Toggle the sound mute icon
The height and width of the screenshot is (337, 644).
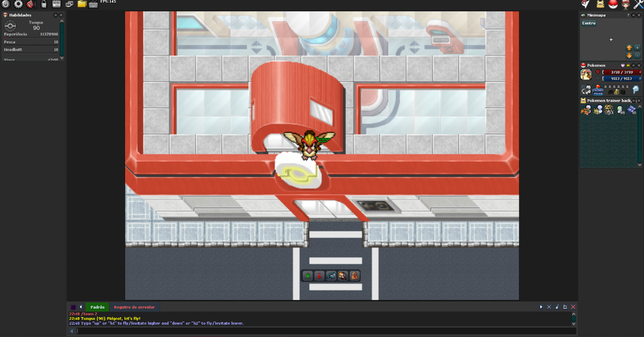(30, 4)
